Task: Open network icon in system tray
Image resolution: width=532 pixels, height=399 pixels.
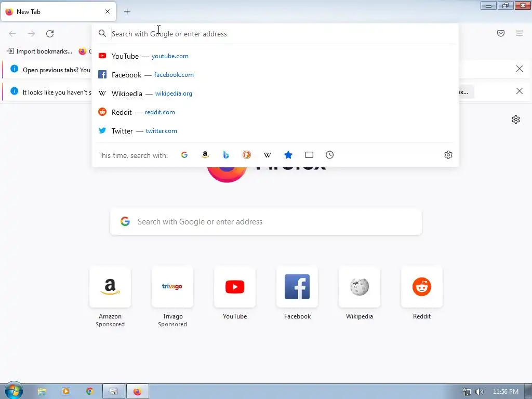Action: [x=467, y=392]
